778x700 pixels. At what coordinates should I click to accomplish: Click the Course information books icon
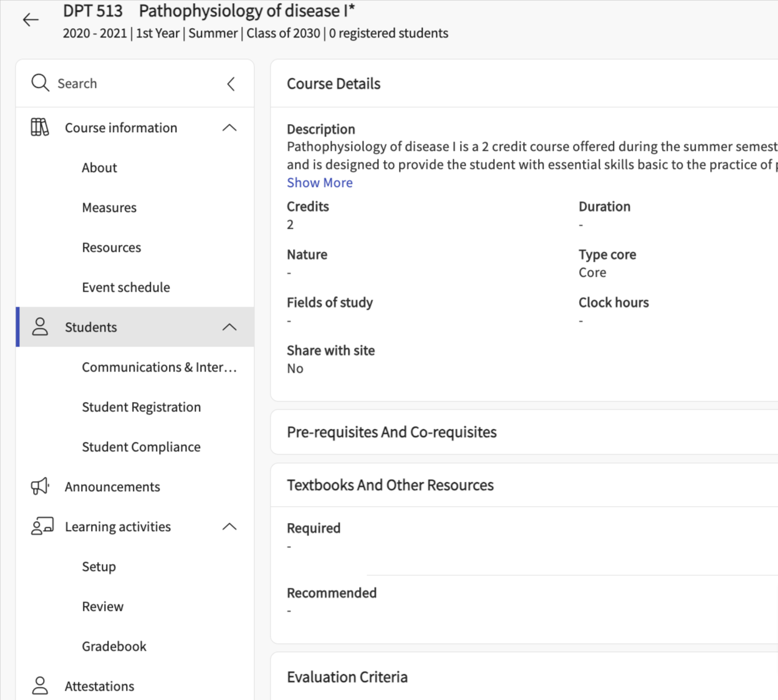(x=40, y=128)
